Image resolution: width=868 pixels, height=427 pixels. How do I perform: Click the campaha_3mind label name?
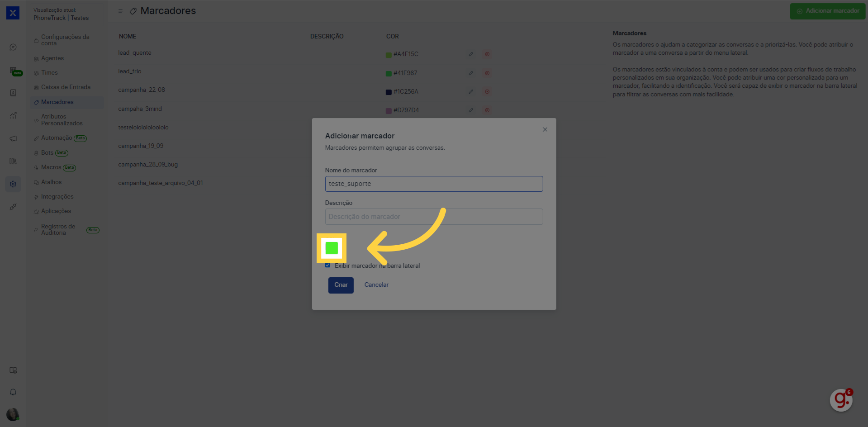[140, 109]
